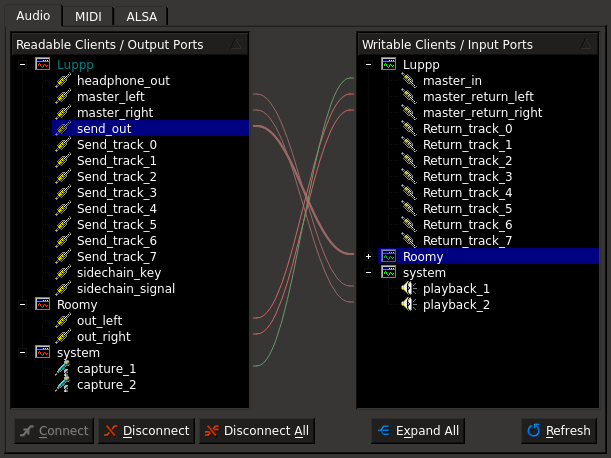This screenshot has width=611, height=458.
Task: Select the send_out port plug icon
Action: pos(63,129)
